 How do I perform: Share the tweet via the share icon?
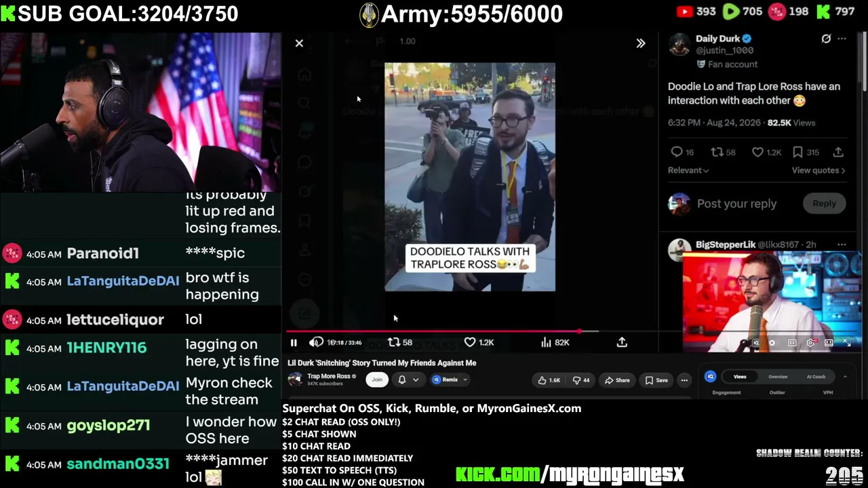coord(838,152)
